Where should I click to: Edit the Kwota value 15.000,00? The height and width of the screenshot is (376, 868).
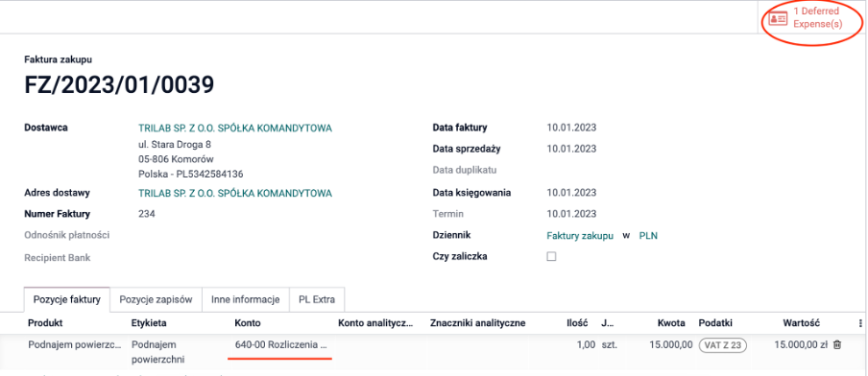pos(671,344)
